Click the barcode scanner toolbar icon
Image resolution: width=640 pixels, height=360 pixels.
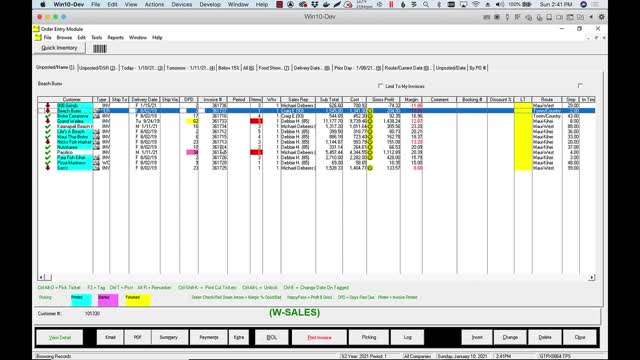100,49
